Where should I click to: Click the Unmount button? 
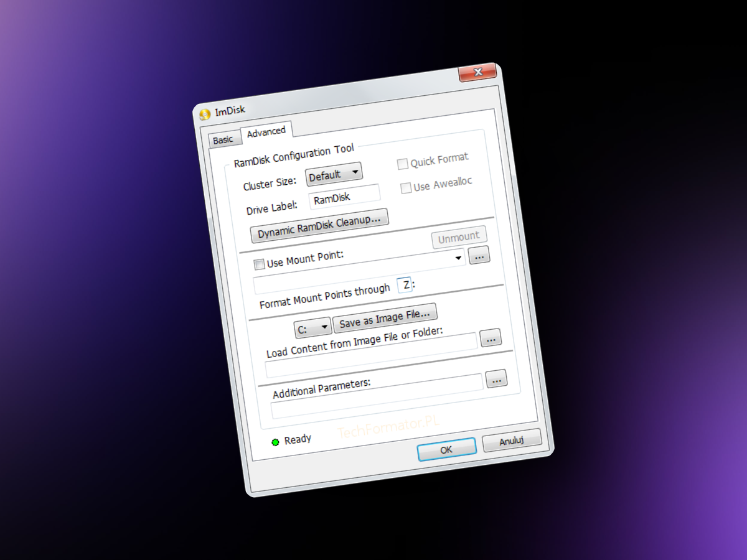(x=459, y=238)
